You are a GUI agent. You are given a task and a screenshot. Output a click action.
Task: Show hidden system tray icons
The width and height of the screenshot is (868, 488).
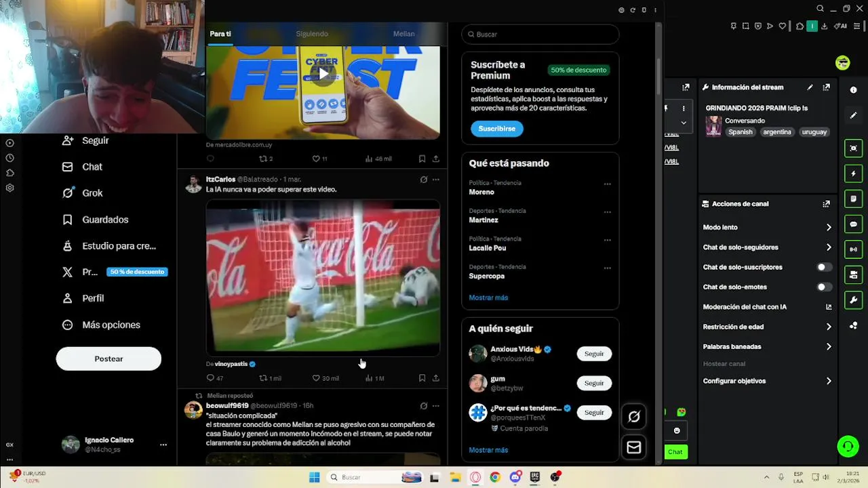tap(766, 477)
